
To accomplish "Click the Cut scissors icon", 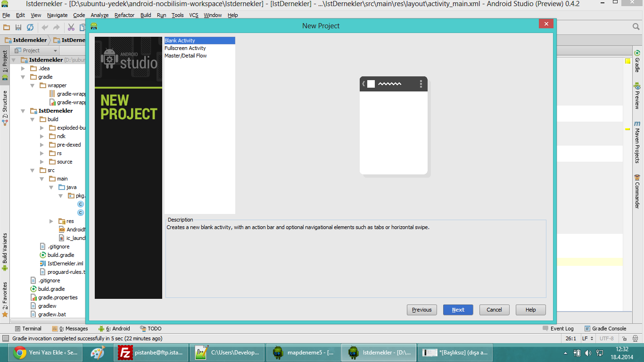I will coord(71,28).
